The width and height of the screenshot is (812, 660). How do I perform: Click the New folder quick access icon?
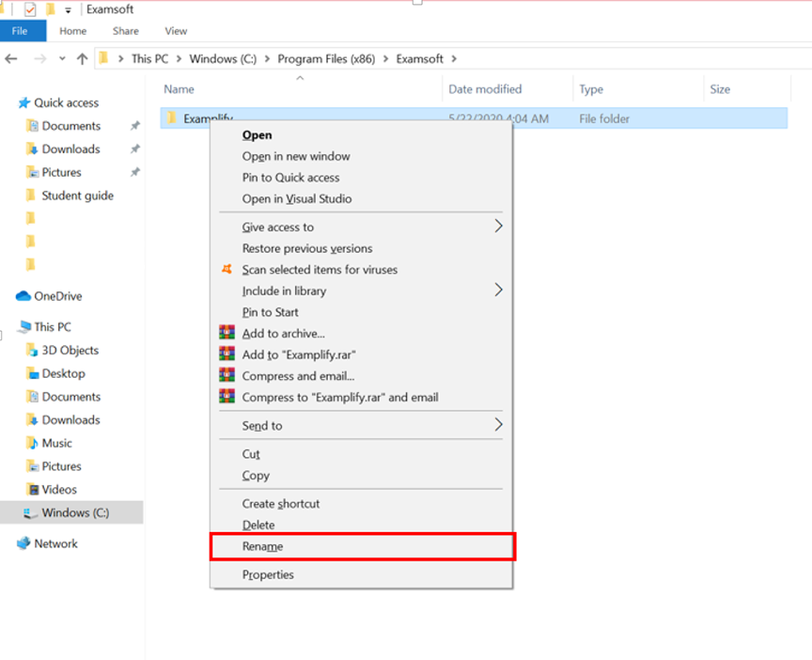tap(50, 9)
